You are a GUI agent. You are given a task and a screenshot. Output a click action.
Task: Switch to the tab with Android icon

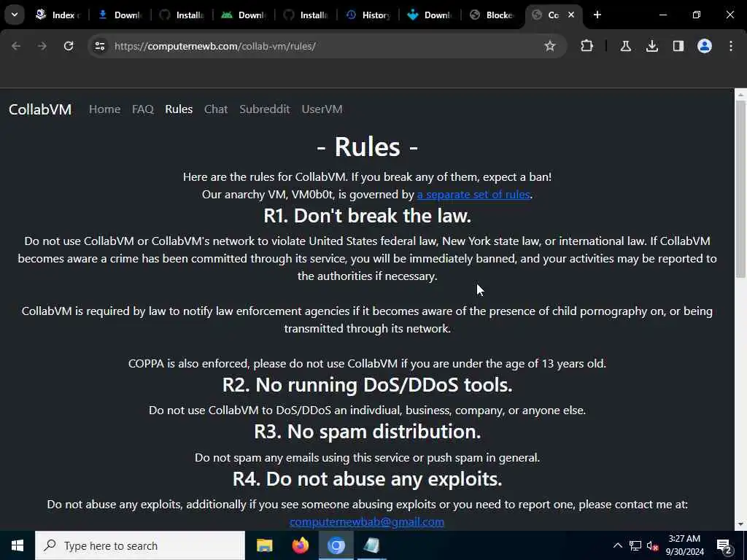point(244,15)
